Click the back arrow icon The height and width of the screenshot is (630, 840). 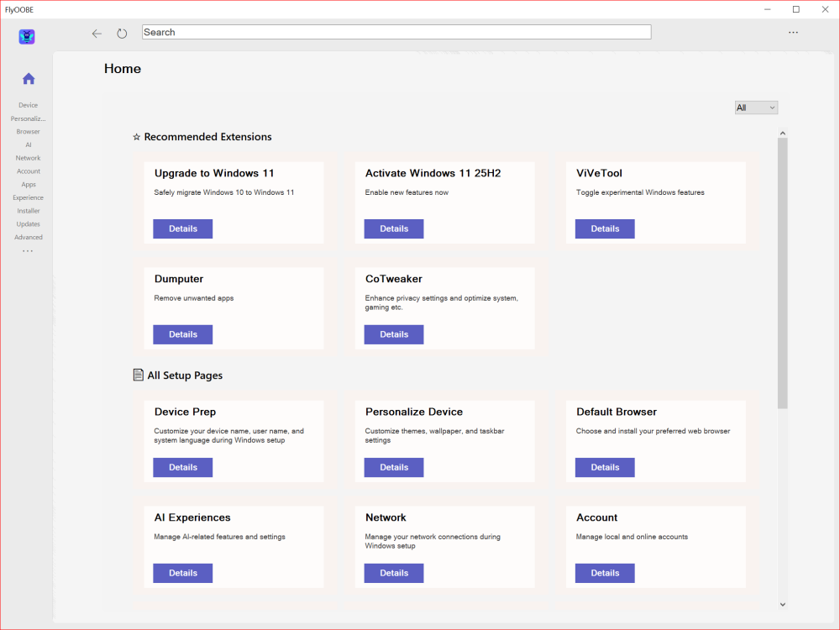pyautogui.click(x=97, y=34)
